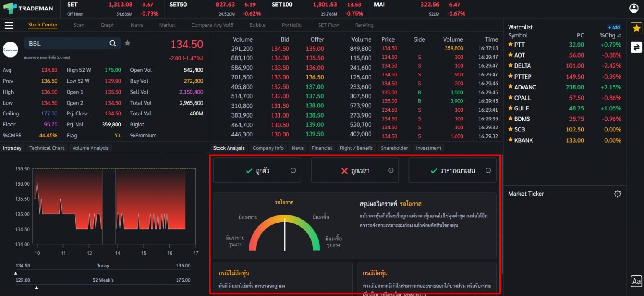Image resolution: width=644 pixels, height=296 pixels.
Task: Click the + Add watchlist button
Action: (x=613, y=27)
